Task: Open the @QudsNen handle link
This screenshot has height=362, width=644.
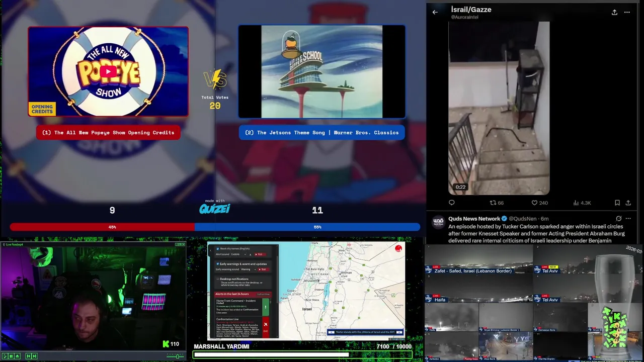Action: tap(524, 219)
